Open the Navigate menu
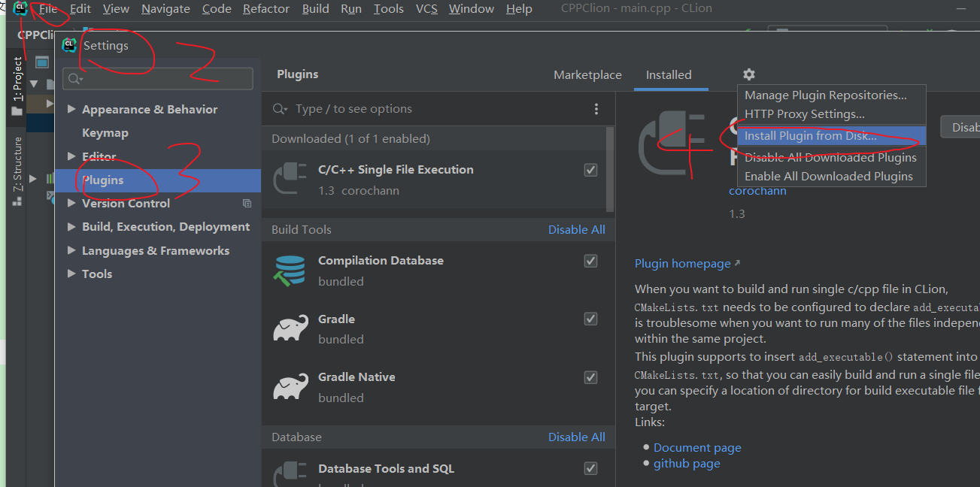The height and width of the screenshot is (487, 980). 165,9
